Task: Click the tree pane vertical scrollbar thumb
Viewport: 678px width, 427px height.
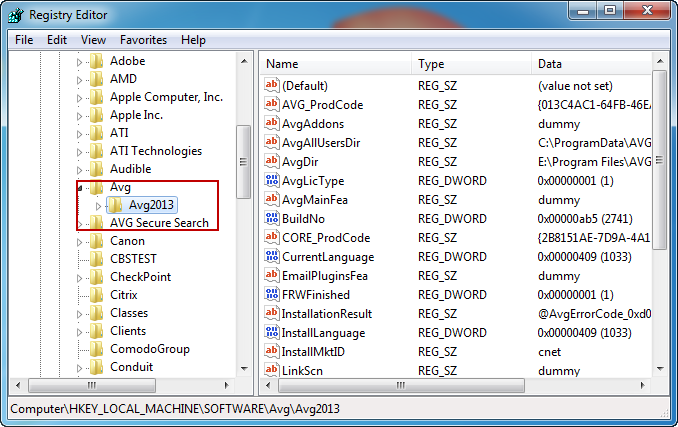Action: click(x=244, y=162)
